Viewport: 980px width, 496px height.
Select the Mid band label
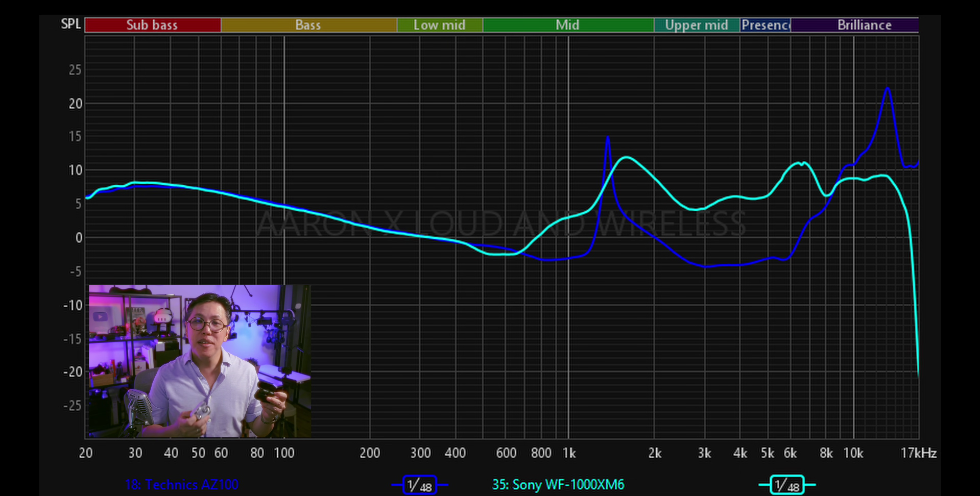coord(568,25)
